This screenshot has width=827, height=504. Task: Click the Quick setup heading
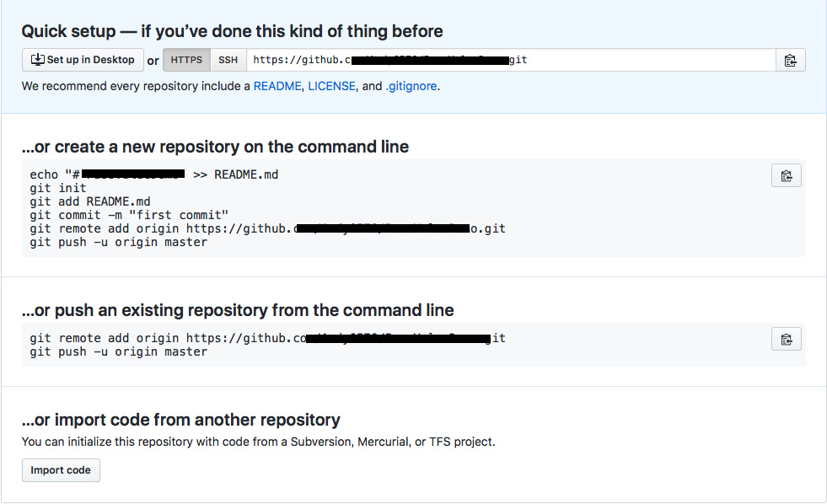[232, 31]
